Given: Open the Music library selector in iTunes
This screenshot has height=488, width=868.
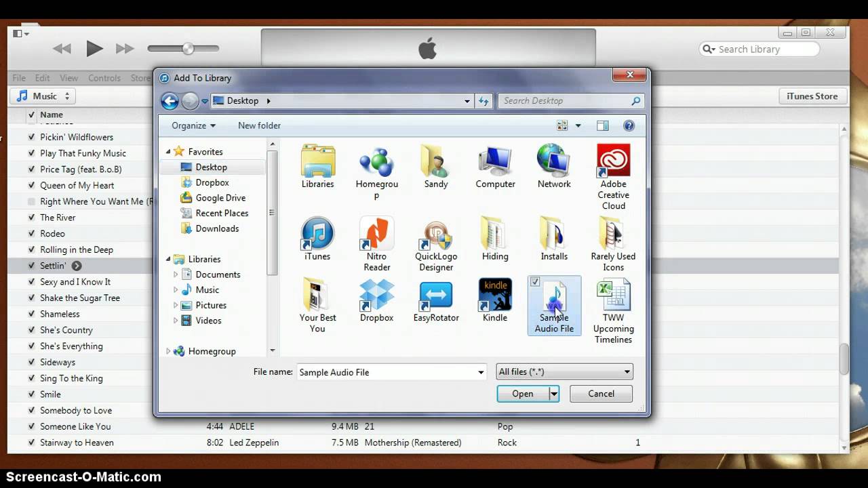Looking at the screenshot, I should coord(43,96).
